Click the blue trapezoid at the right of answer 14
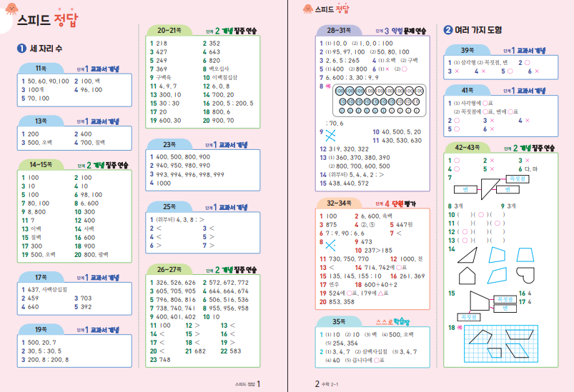The height and width of the screenshot is (392, 574). click(x=525, y=255)
